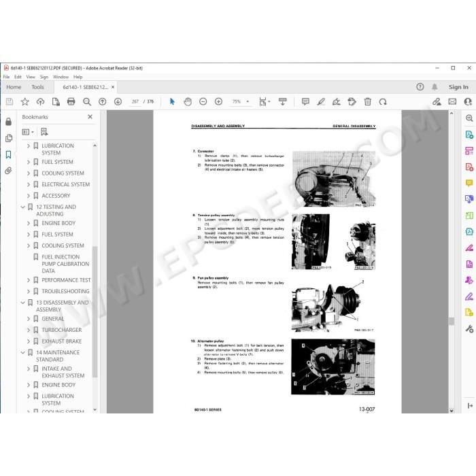Viewport: 476px width, 476px height.
Task: Click the Bookmarks pane scrollbar thumb
Action: [95, 311]
